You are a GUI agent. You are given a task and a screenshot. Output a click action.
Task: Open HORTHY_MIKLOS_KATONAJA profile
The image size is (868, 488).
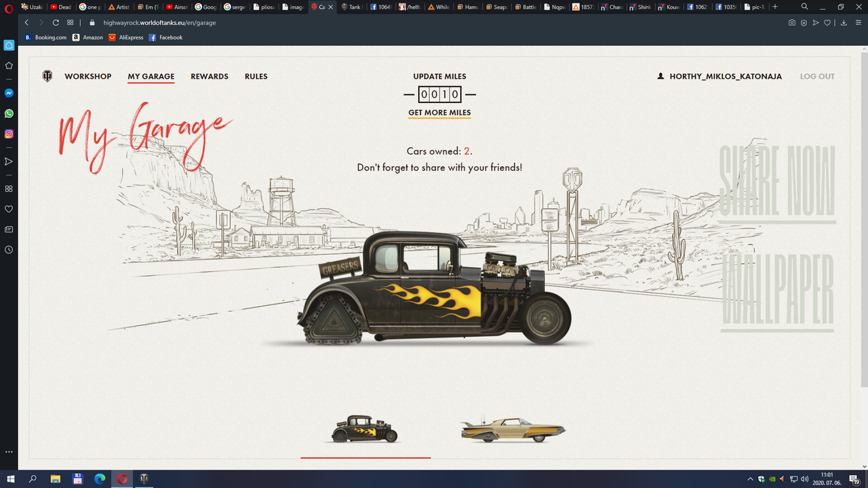click(719, 77)
